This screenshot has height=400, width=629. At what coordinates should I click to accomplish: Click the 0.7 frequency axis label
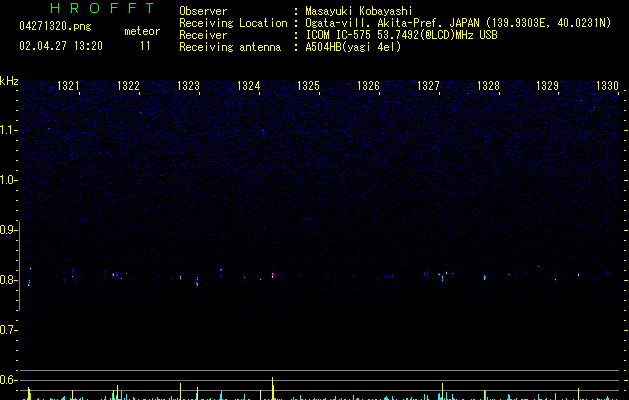[x=8, y=330]
